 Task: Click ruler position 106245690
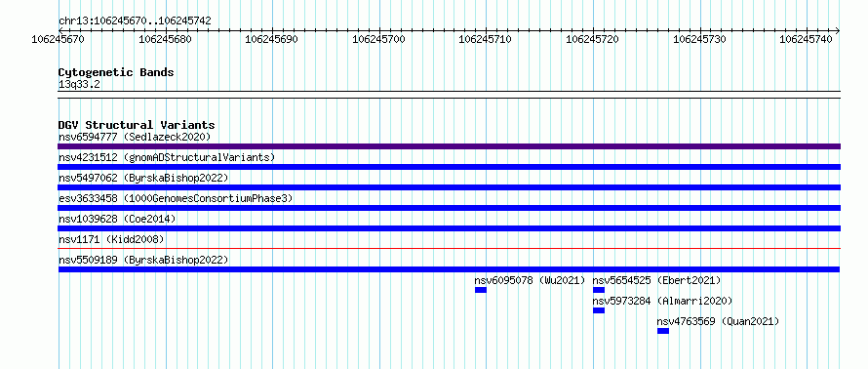272,39
